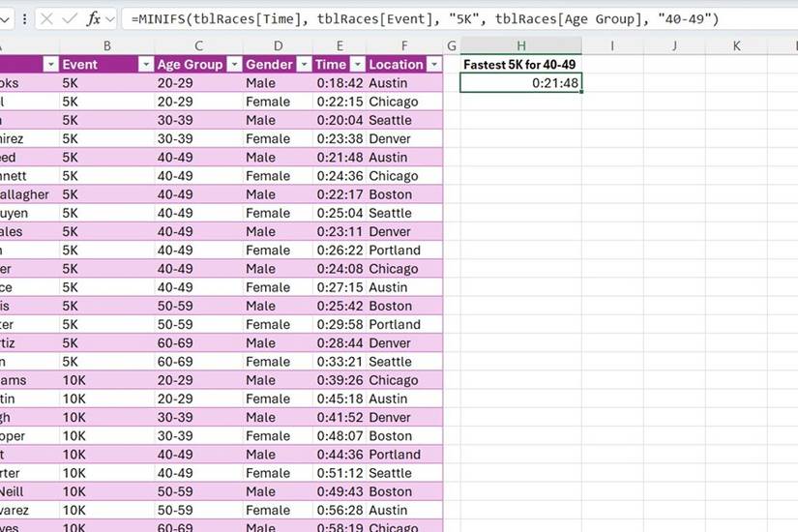Viewport: 798px width, 532px height.
Task: Select column I header
Action: pos(612,45)
